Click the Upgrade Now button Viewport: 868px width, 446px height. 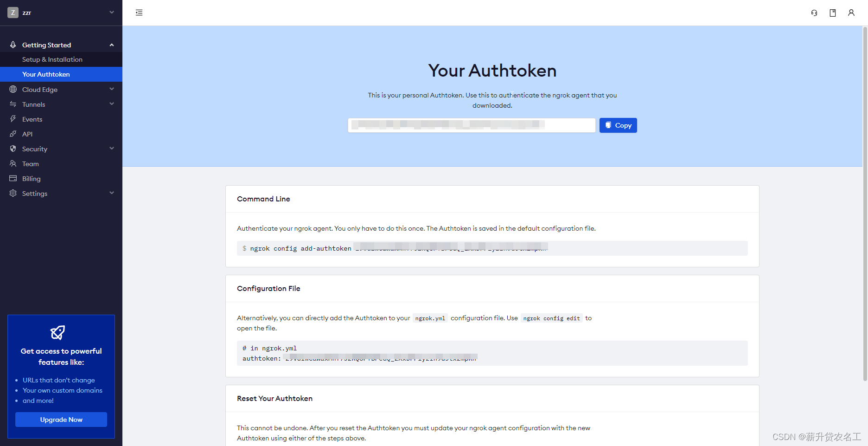click(61, 420)
